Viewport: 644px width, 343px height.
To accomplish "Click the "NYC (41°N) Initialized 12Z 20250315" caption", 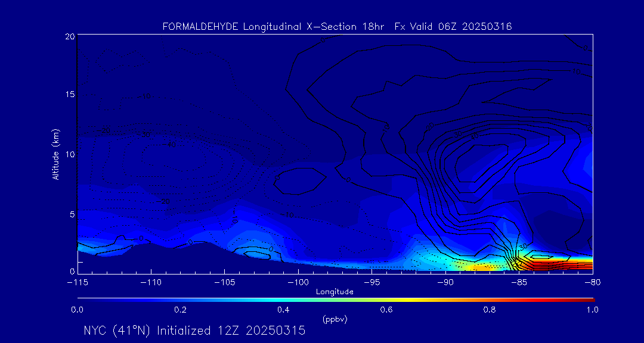I will coord(194,330).
